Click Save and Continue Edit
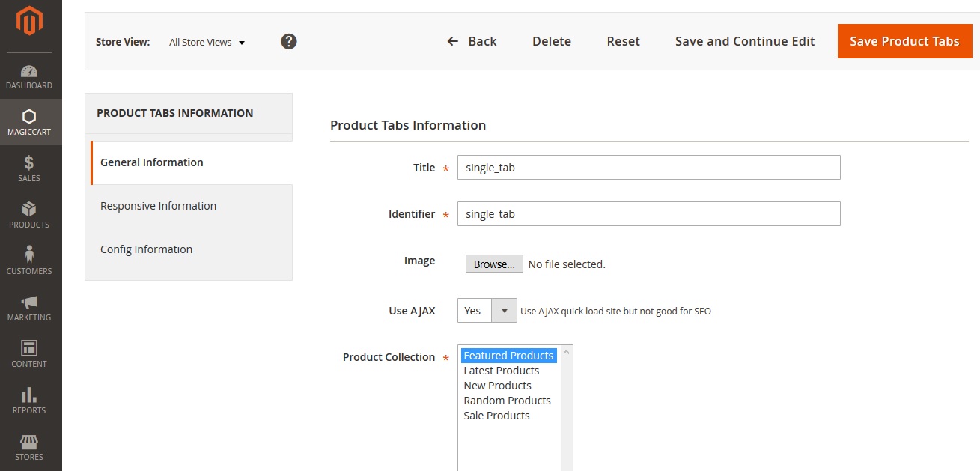 click(744, 41)
